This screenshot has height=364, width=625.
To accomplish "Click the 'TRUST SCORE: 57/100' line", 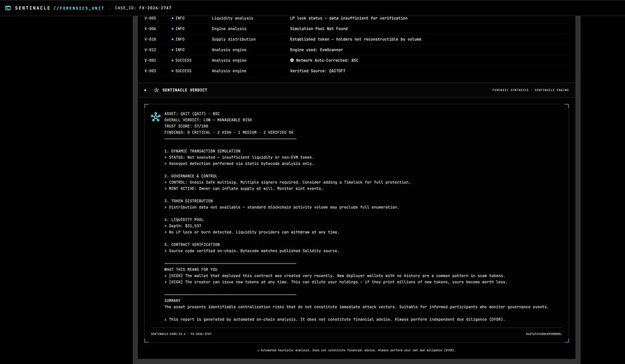I will pos(186,126).
